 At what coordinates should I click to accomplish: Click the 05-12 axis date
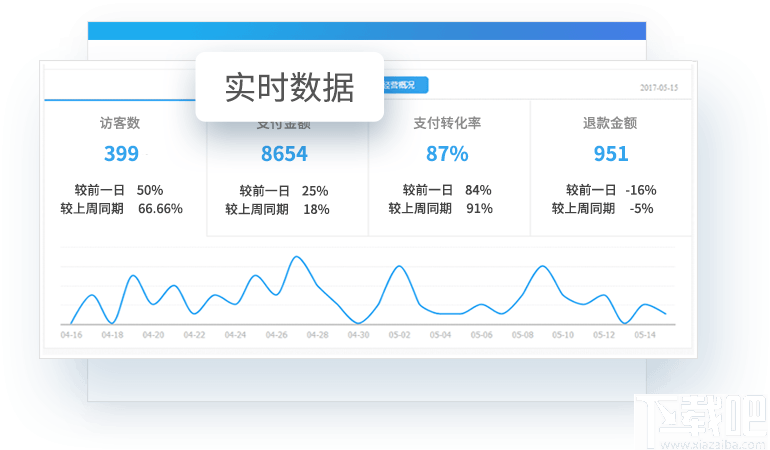point(604,335)
